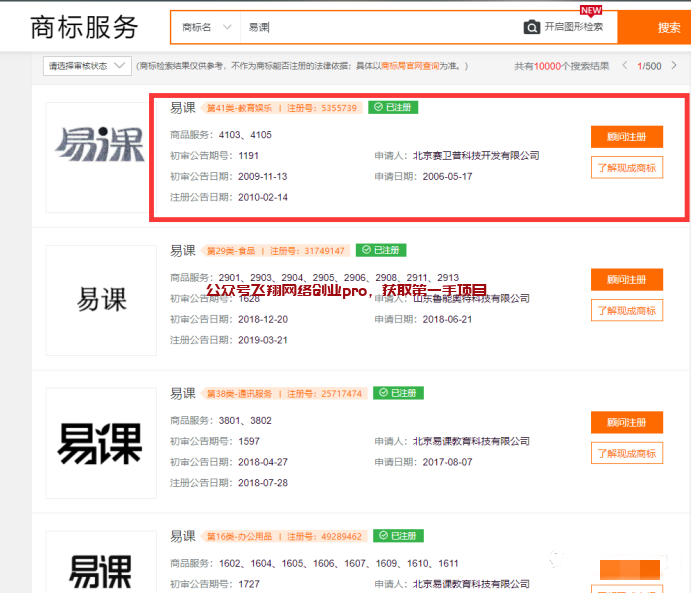Viewport: 691px width, 593px height.
Task: Open the 易课 title of class 29 result
Action: click(182, 250)
